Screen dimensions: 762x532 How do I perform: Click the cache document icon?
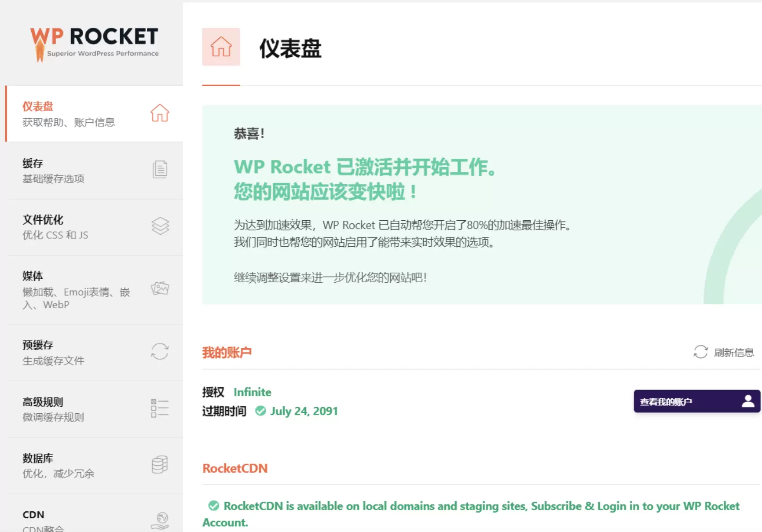pos(160,169)
